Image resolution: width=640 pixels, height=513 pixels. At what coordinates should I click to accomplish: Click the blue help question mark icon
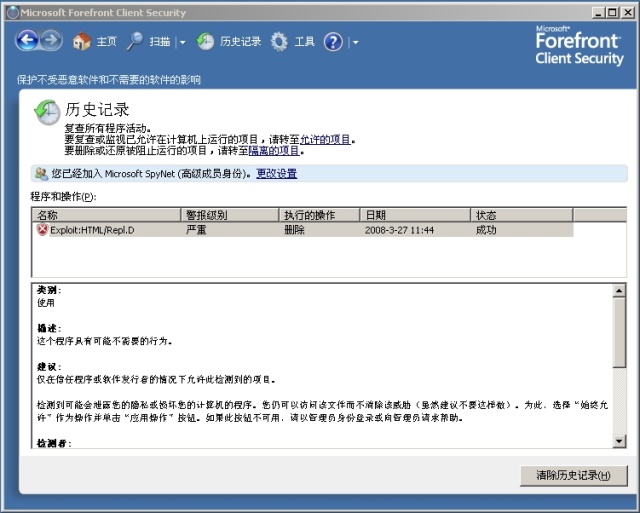pyautogui.click(x=333, y=42)
